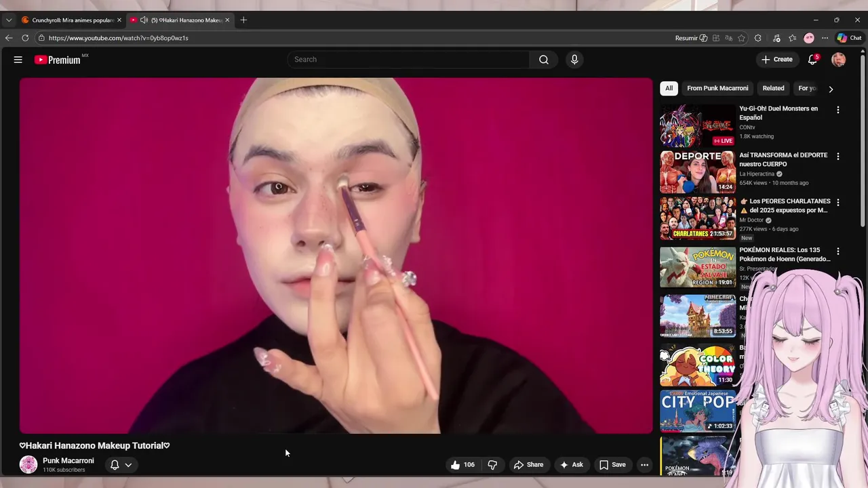The width and height of the screenshot is (868, 488).
Task: Go back with the browser back arrow
Action: (x=9, y=38)
